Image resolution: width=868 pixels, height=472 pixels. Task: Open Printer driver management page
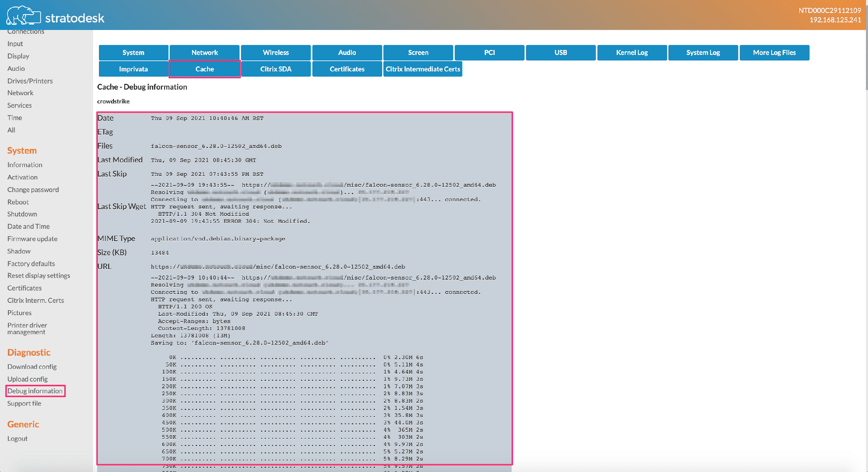tap(27, 329)
